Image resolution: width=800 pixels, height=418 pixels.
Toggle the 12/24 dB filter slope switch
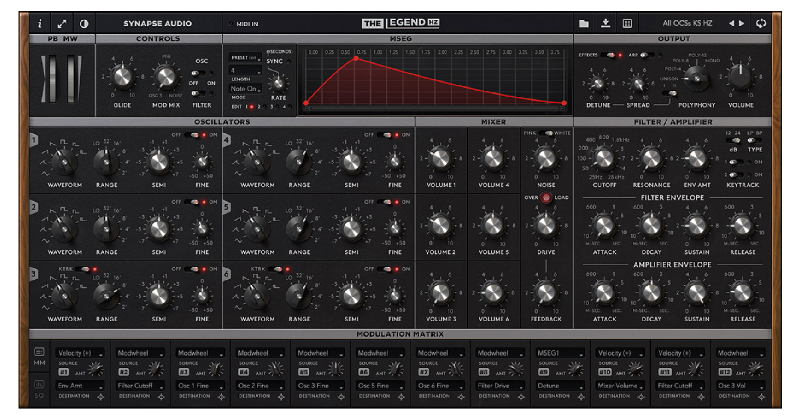[735, 140]
